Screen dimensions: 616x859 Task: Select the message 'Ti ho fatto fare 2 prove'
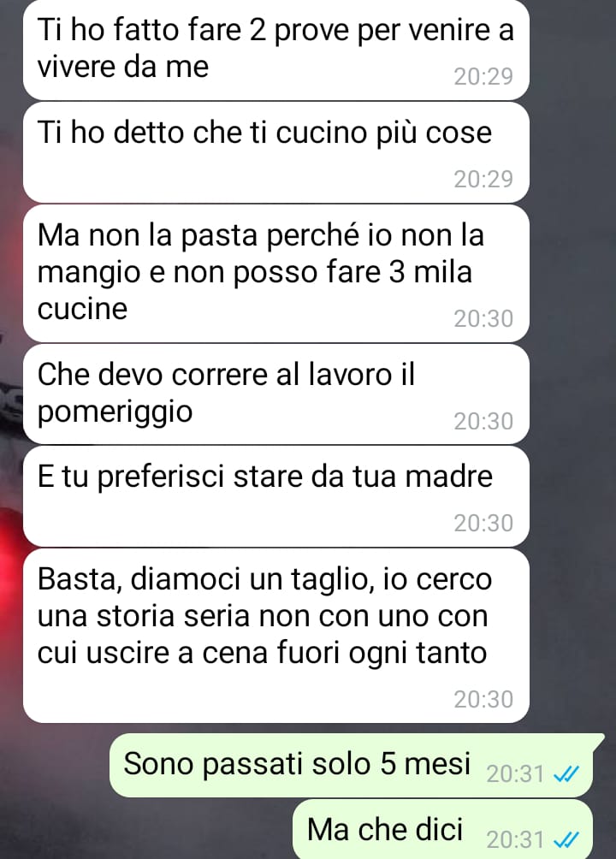tap(276, 49)
